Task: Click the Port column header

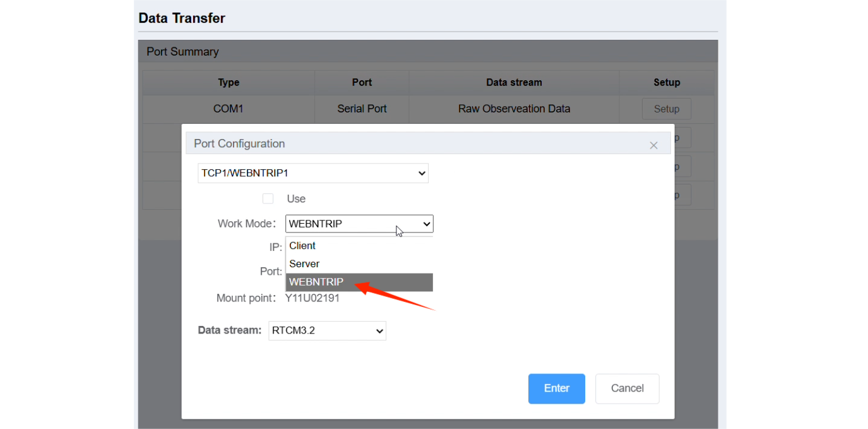Action: coord(362,82)
